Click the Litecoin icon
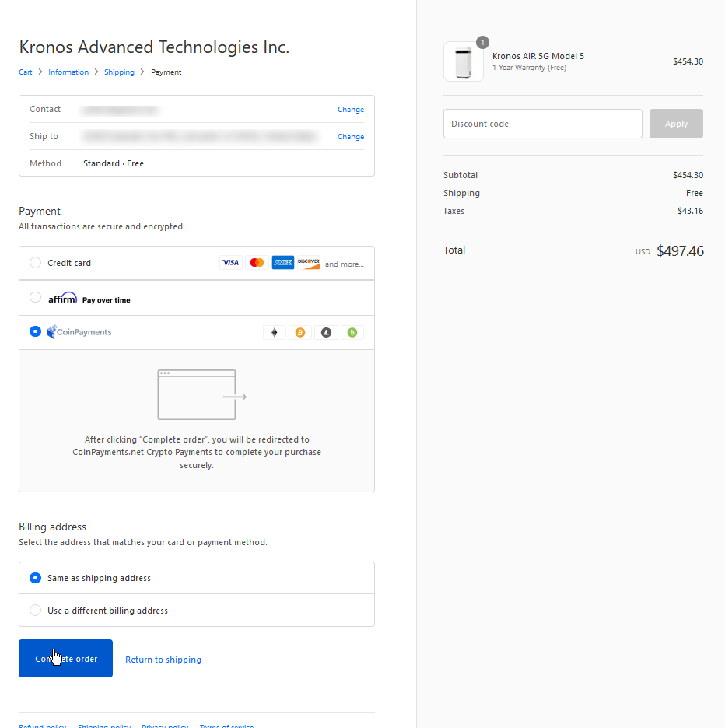 pyautogui.click(x=326, y=333)
